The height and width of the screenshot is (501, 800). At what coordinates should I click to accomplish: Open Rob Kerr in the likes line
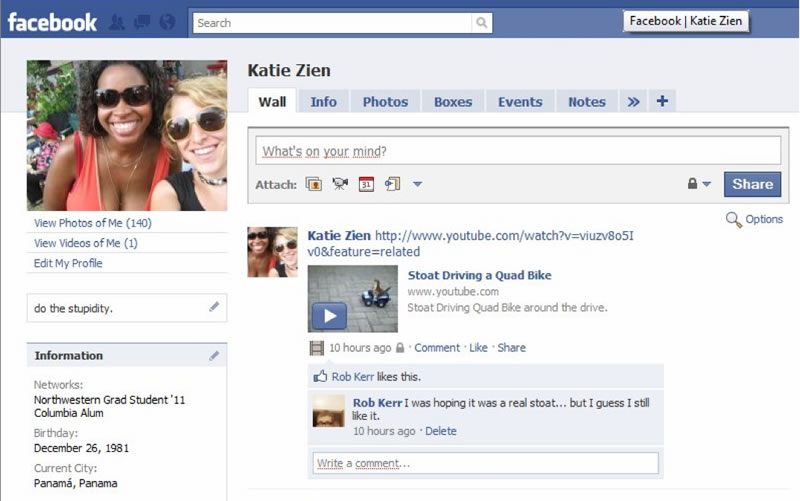pyautogui.click(x=353, y=377)
